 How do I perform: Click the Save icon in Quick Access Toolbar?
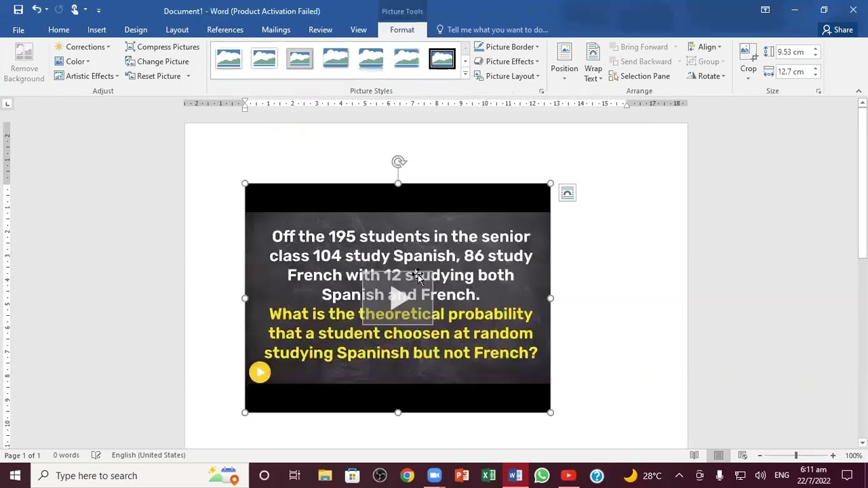18,10
